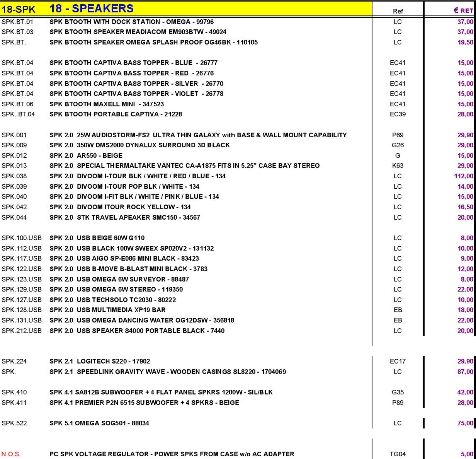The width and height of the screenshot is (476, 459).
Task: Select code cell 'SPK.BT.06'
Action: (x=17, y=104)
